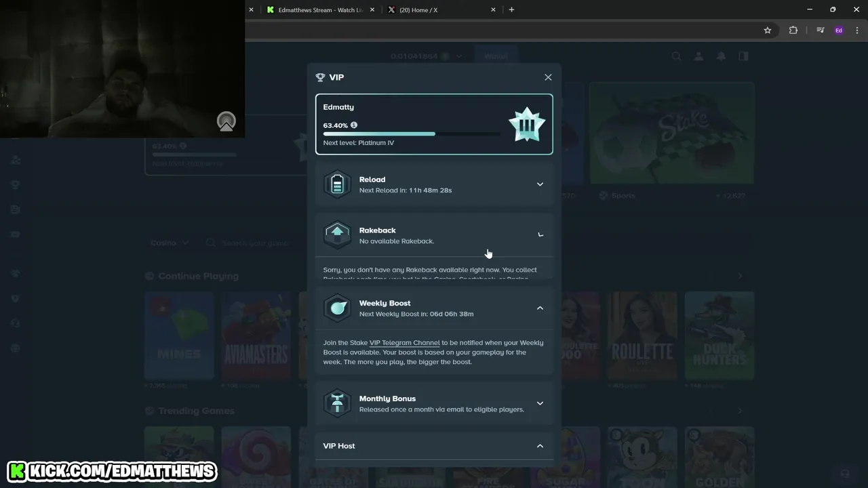
Task: Bookmark this page with star icon
Action: [x=767, y=30]
